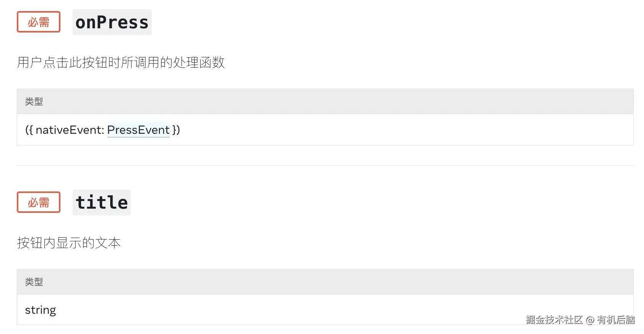Click the nativeEvent text in type cell
This screenshot has height=334, width=644.
pos(70,130)
